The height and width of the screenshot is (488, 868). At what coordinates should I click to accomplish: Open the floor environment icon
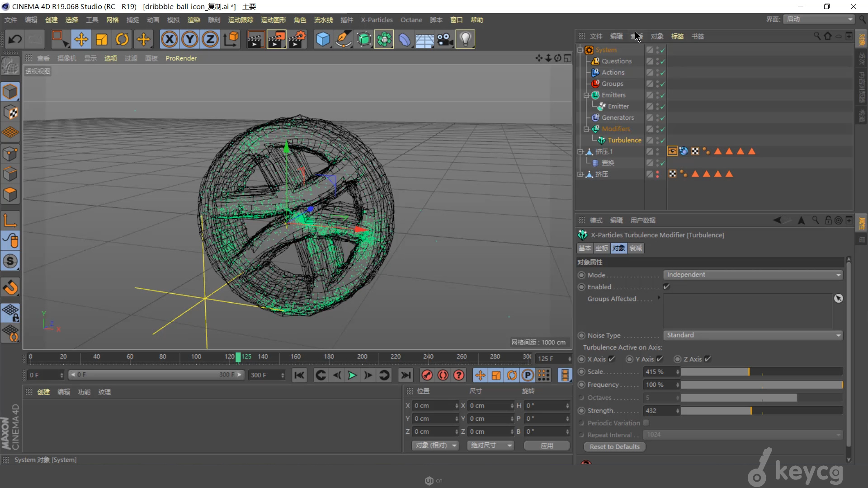point(425,39)
